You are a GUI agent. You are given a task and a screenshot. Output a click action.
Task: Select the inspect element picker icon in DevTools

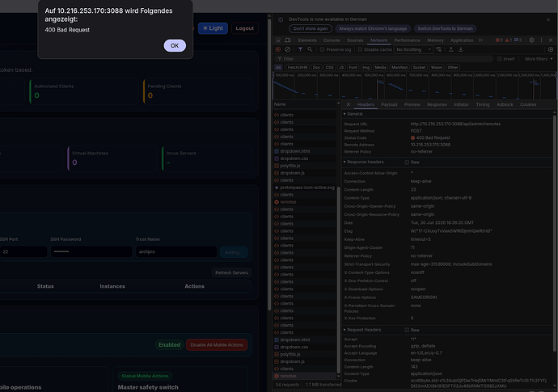coord(278,40)
